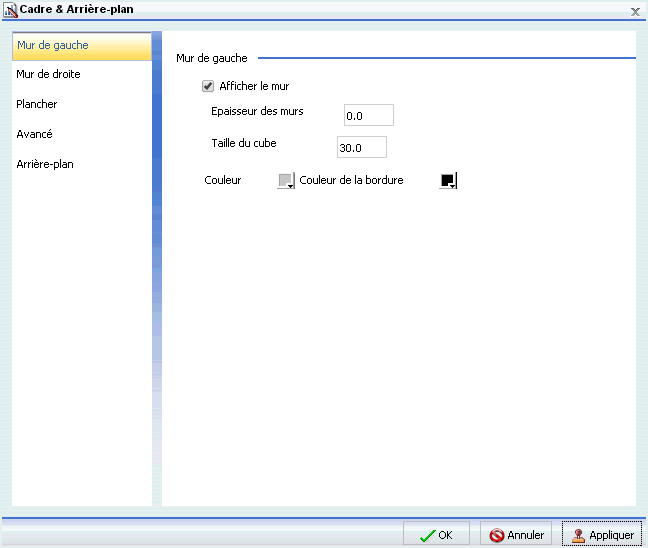Click the Afficher le mur label text

pos(254,86)
